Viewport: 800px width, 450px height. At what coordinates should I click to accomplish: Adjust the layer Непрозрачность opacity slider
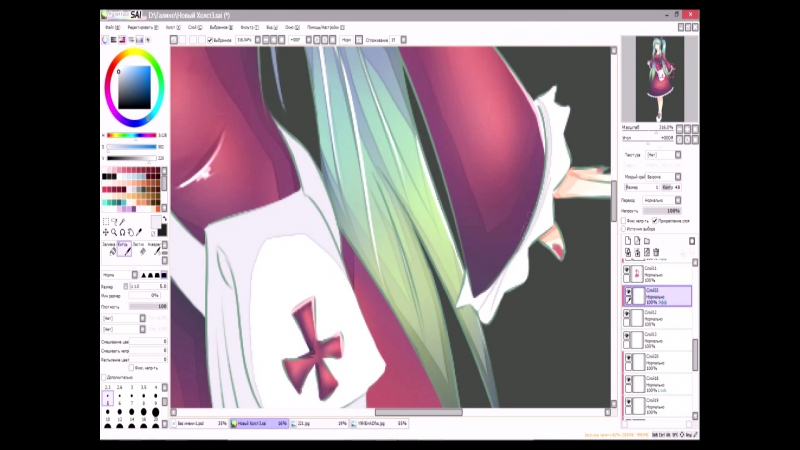tap(661, 211)
